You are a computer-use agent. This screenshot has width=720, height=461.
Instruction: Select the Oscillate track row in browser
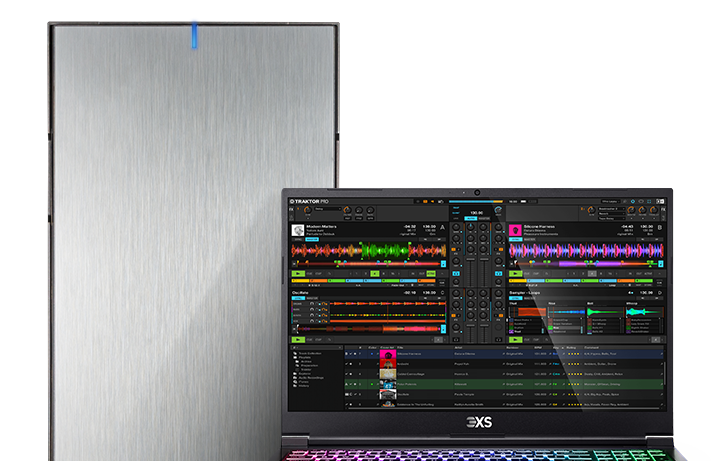(x=504, y=394)
